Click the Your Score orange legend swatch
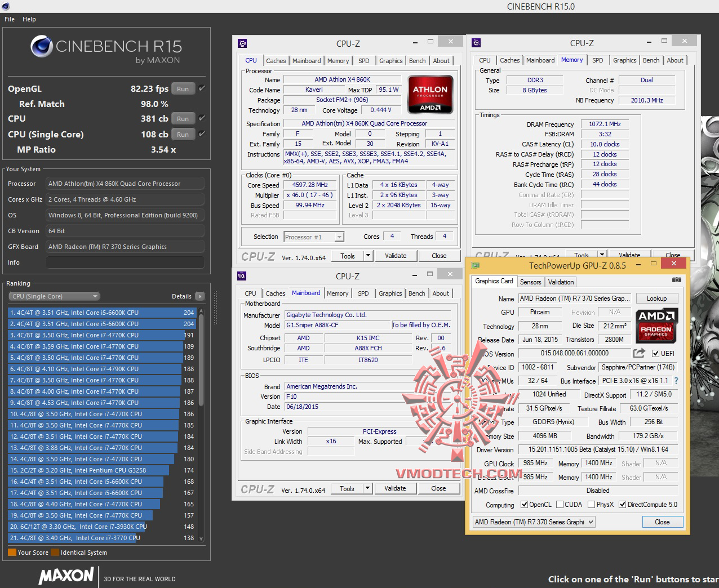The image size is (719, 588). pyautogui.click(x=12, y=553)
